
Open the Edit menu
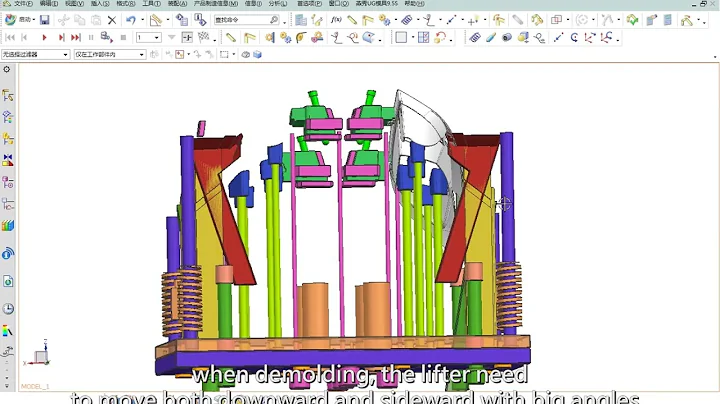coord(49,3)
